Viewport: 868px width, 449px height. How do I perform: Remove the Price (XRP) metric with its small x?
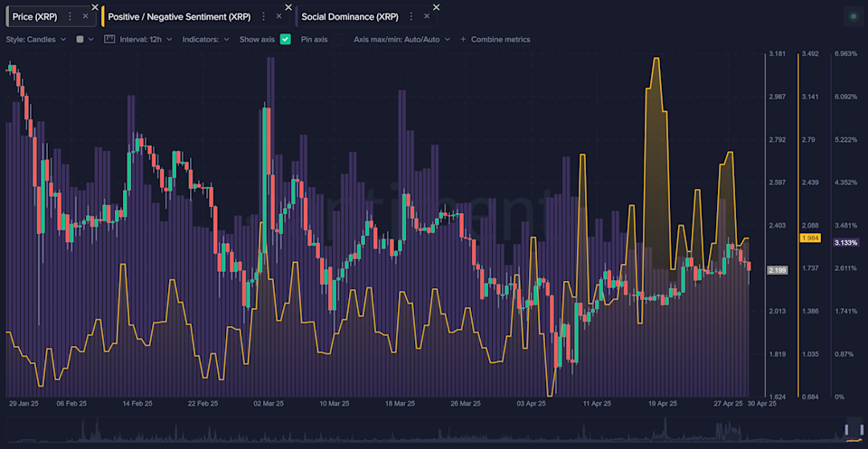pos(85,16)
